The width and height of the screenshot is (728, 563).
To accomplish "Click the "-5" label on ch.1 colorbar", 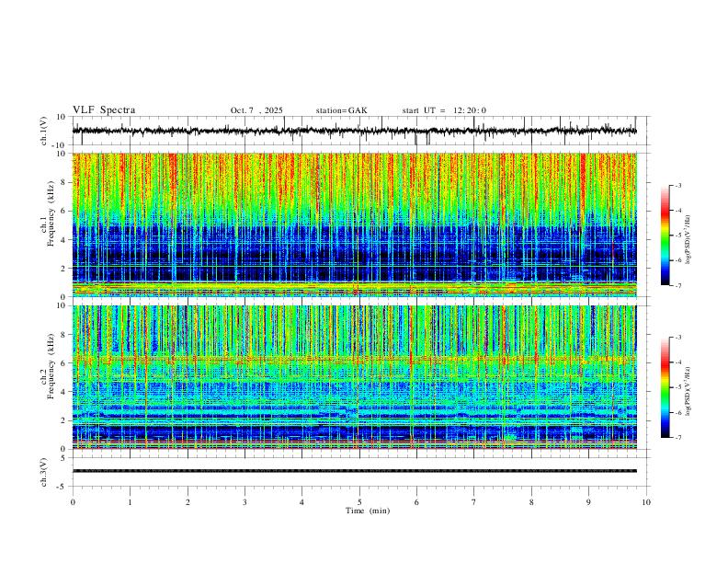I will 678,236.
